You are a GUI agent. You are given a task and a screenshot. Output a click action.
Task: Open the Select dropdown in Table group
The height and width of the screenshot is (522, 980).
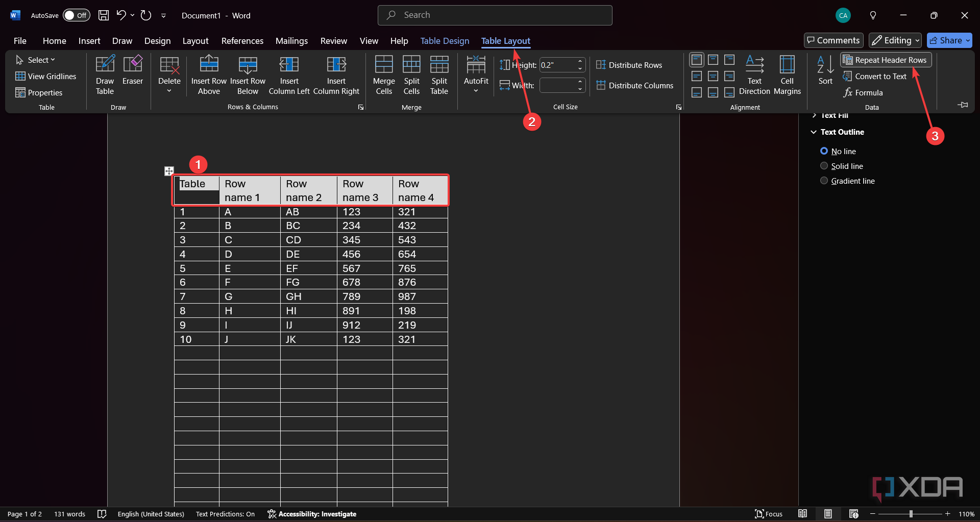(36, 60)
